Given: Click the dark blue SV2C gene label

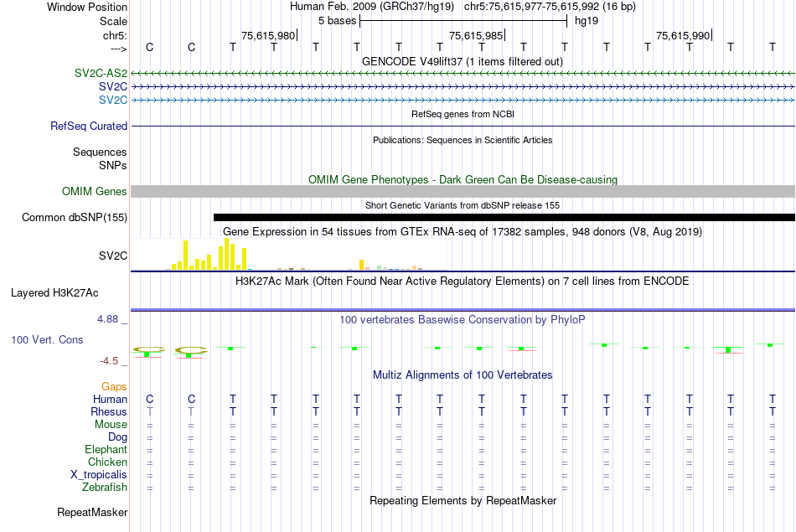Looking at the screenshot, I should click(x=113, y=86).
